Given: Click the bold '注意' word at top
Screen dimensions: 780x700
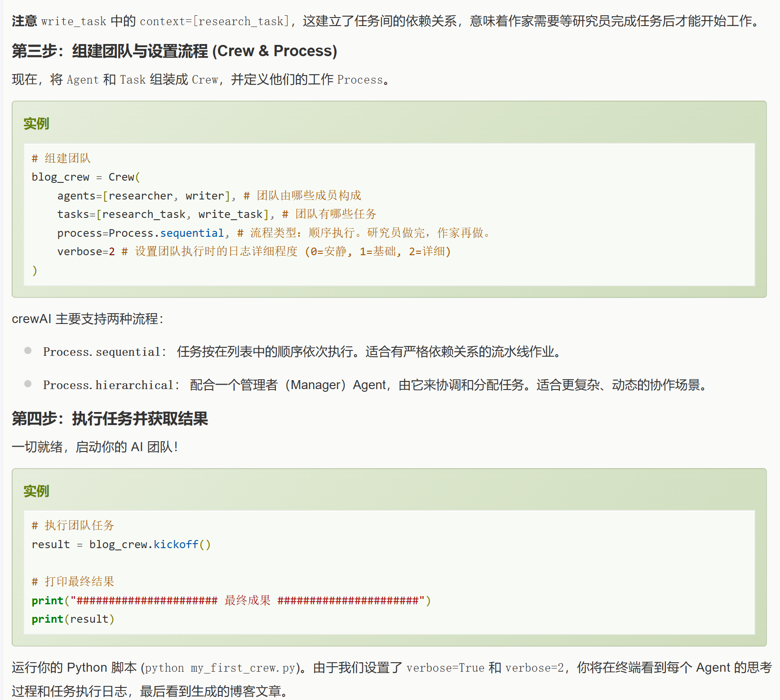Looking at the screenshot, I should [24, 21].
